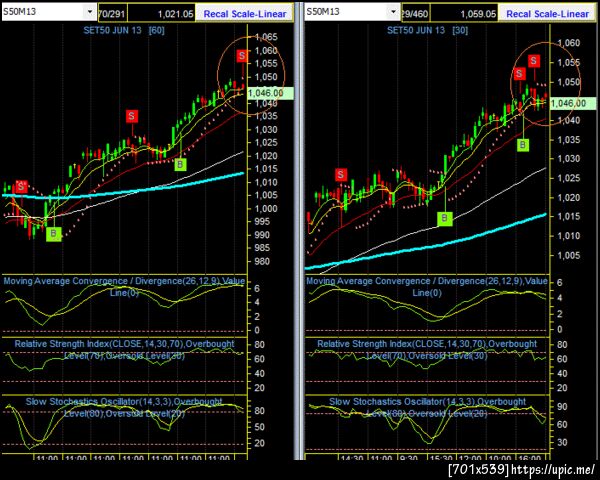Click the 15:30 time label on right chart
The height and width of the screenshot is (480, 600).
coord(441,458)
